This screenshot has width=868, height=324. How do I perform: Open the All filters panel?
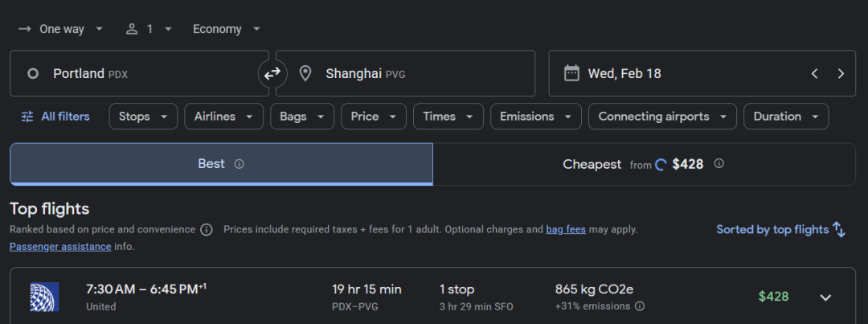point(55,117)
